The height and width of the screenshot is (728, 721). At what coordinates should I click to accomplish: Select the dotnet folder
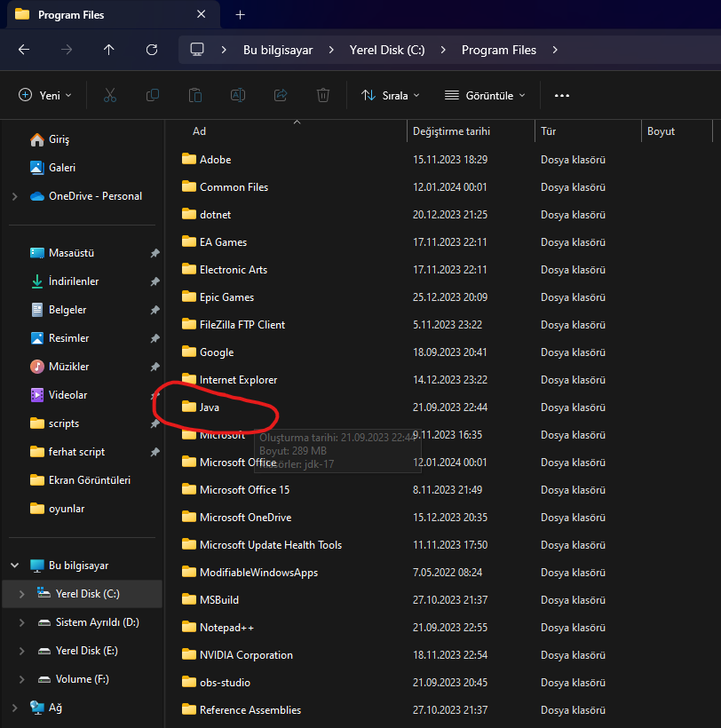coord(206,215)
